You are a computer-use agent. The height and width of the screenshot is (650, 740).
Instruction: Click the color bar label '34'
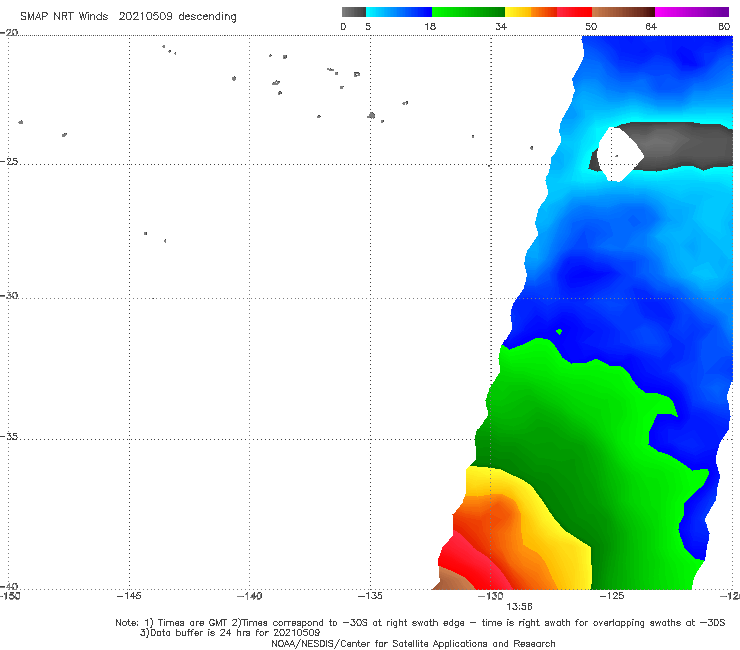[x=501, y=26]
